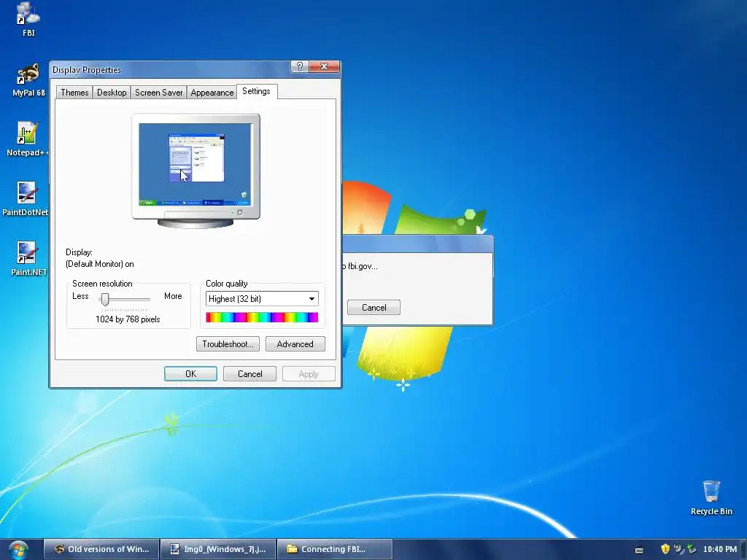Viewport: 747px width, 560px height.
Task: Click the 10:40 PM clock
Action: (720, 549)
